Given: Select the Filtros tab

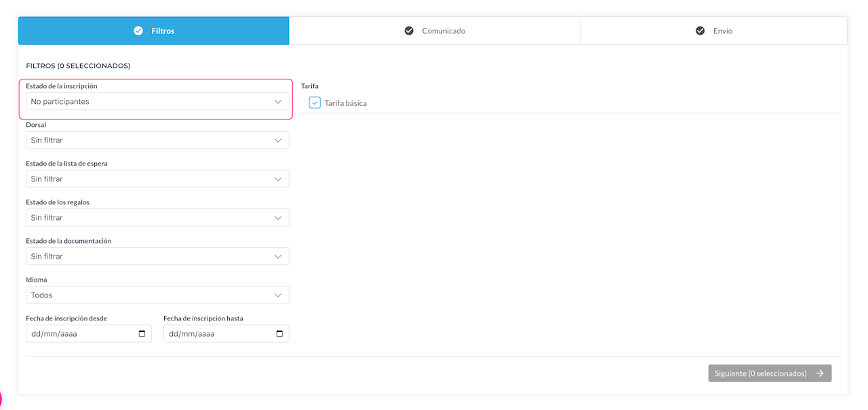Looking at the screenshot, I should pos(154,31).
